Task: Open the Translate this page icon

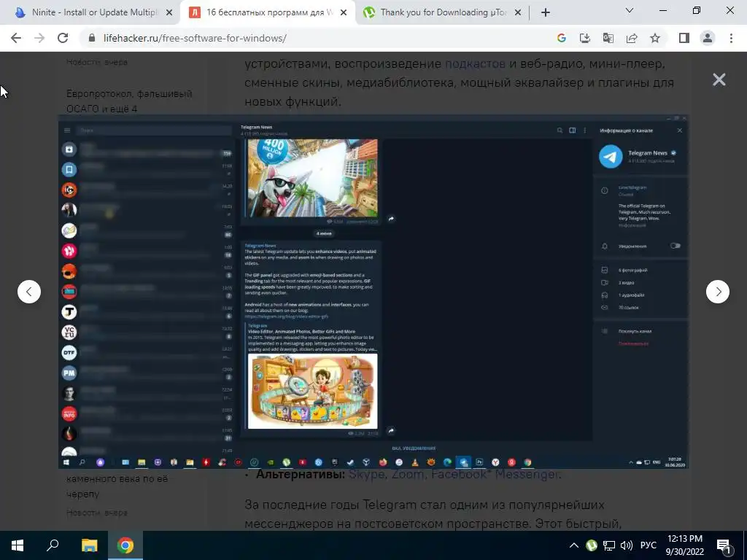Action: point(608,38)
